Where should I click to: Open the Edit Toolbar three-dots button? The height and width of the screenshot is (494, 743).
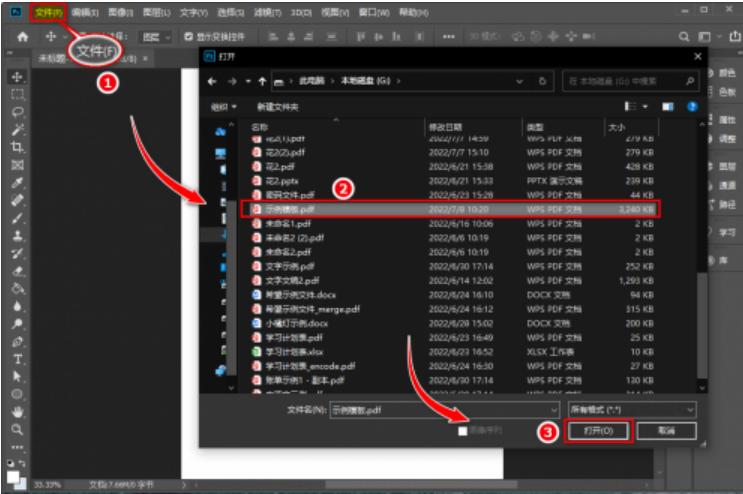pos(17,447)
